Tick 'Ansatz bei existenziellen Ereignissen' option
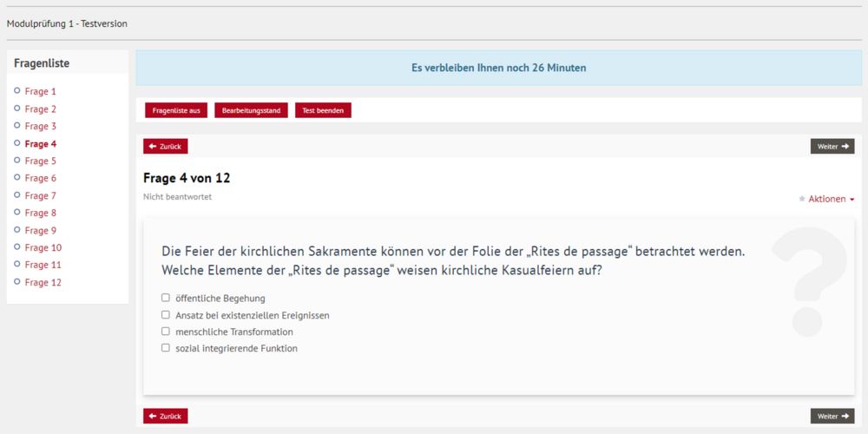The width and height of the screenshot is (868, 434). pyautogui.click(x=166, y=315)
